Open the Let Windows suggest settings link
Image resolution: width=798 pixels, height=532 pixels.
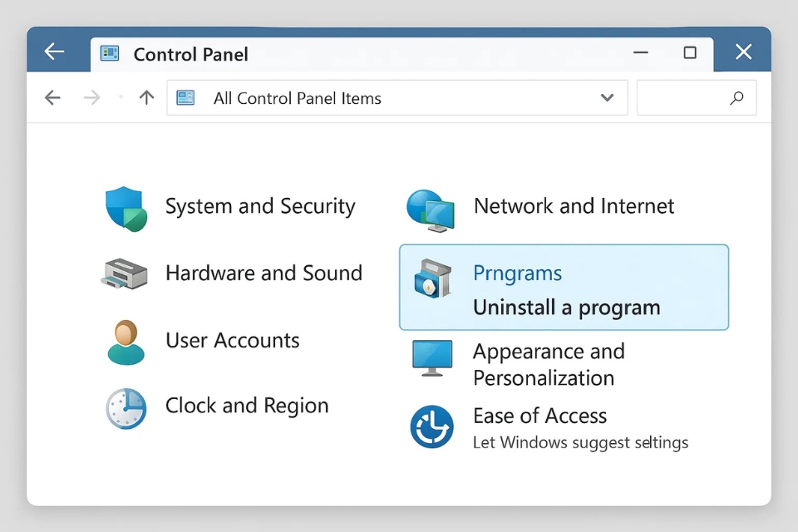tap(580, 442)
